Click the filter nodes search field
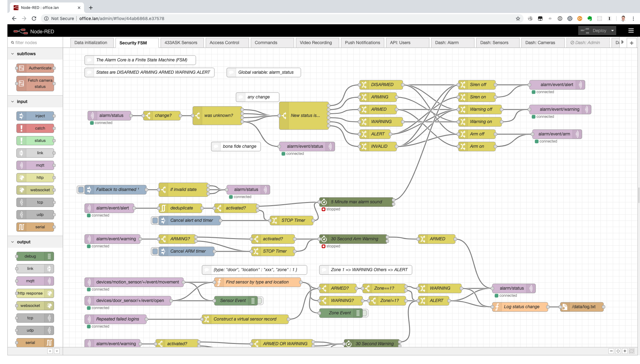This screenshot has width=640, height=364. tap(35, 43)
